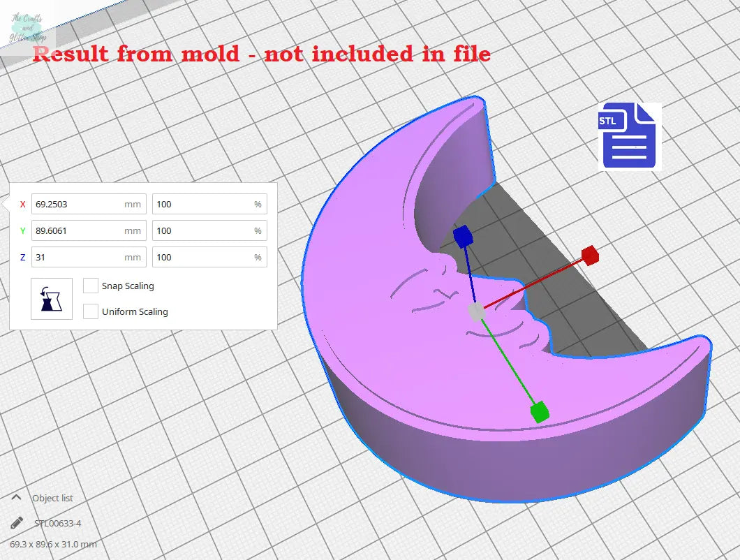740x560 pixels.
Task: Click the pencil icon beside STL00633-4
Action: point(17,523)
